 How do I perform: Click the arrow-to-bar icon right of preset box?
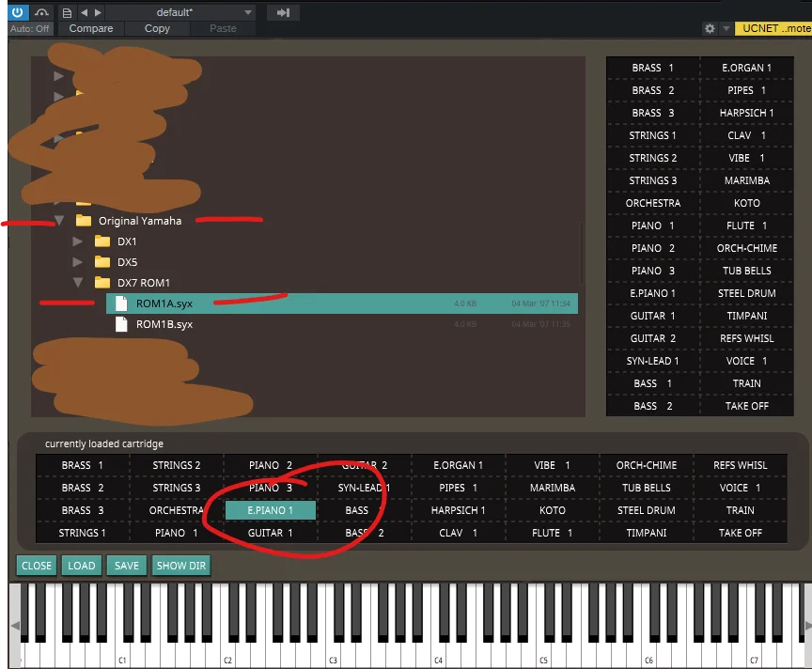tap(283, 12)
